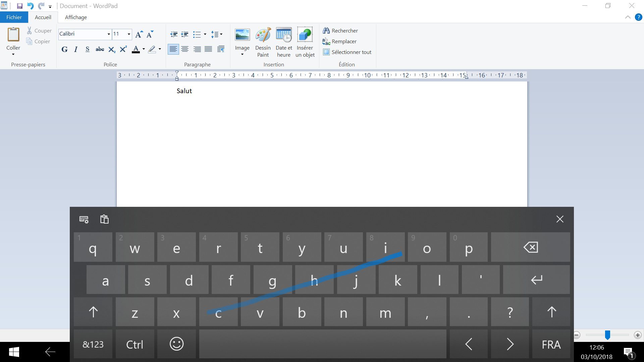Switch to the Accueil tab

click(43, 17)
